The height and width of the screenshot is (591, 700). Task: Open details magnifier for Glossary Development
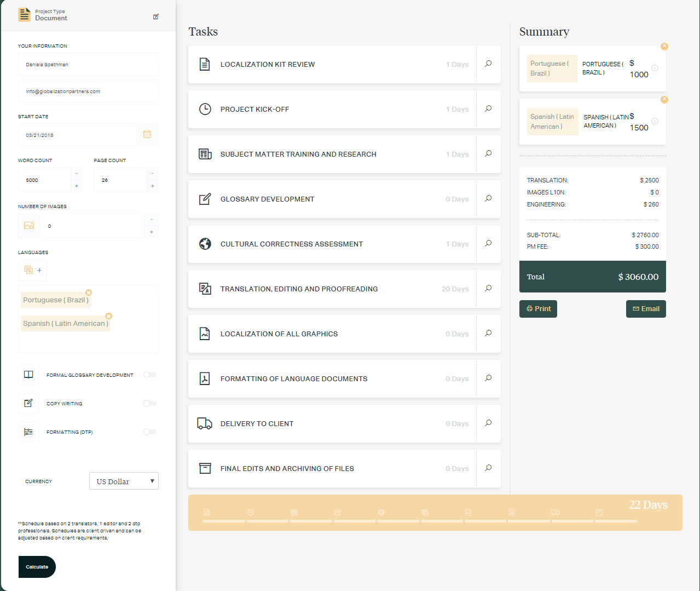click(488, 199)
